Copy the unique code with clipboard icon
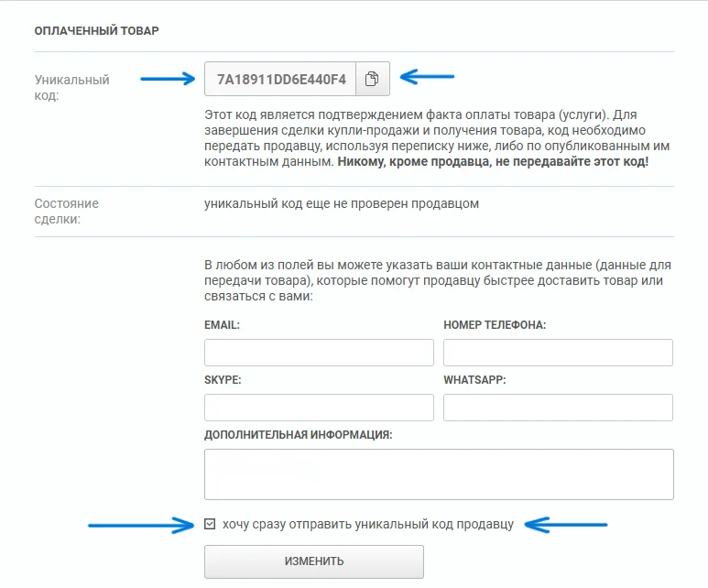 click(x=373, y=79)
